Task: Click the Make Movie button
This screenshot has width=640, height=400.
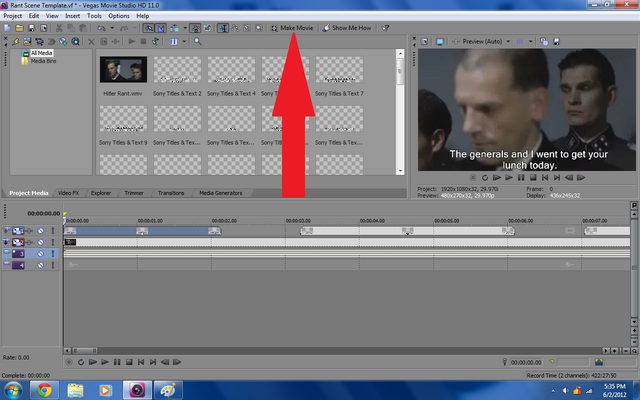Action: [292, 28]
